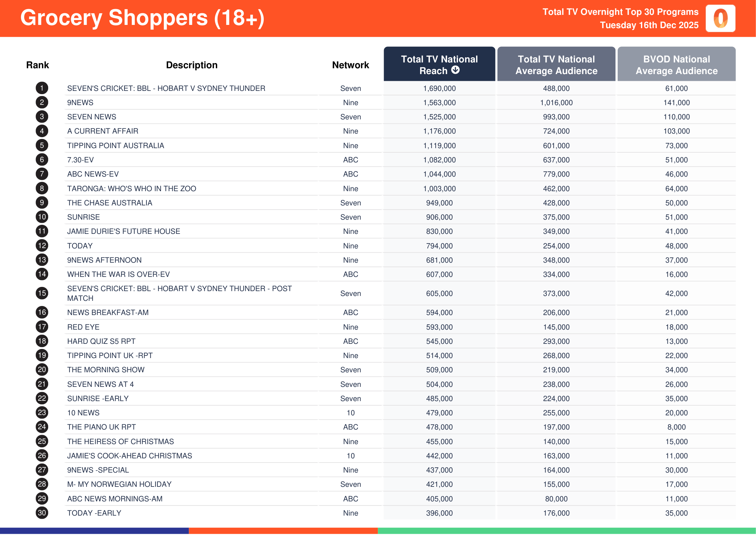Select rank badge 30 beside TODAY -EARLY
The width and height of the screenshot is (756, 535).
(x=41, y=513)
